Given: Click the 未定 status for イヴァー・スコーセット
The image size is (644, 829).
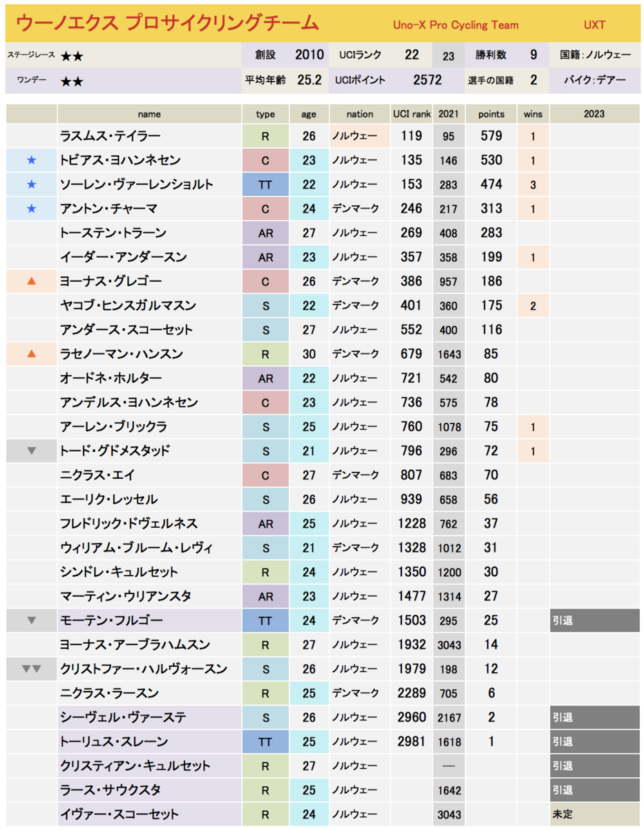Looking at the screenshot, I should [x=562, y=814].
